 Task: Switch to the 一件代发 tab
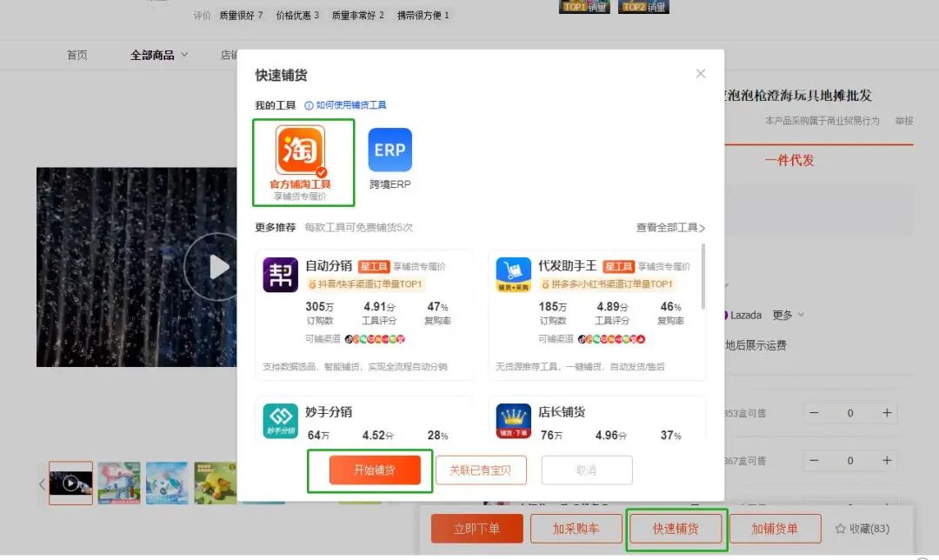[789, 161]
